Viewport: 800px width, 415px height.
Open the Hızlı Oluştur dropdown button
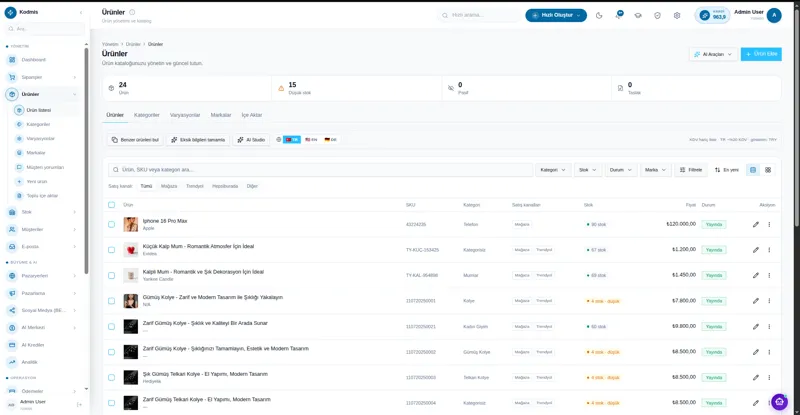(x=556, y=15)
